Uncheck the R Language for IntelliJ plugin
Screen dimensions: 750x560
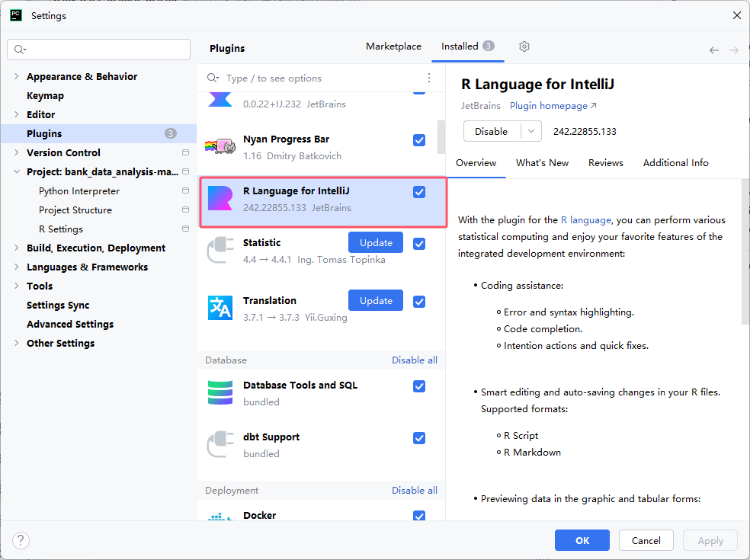[419, 192]
